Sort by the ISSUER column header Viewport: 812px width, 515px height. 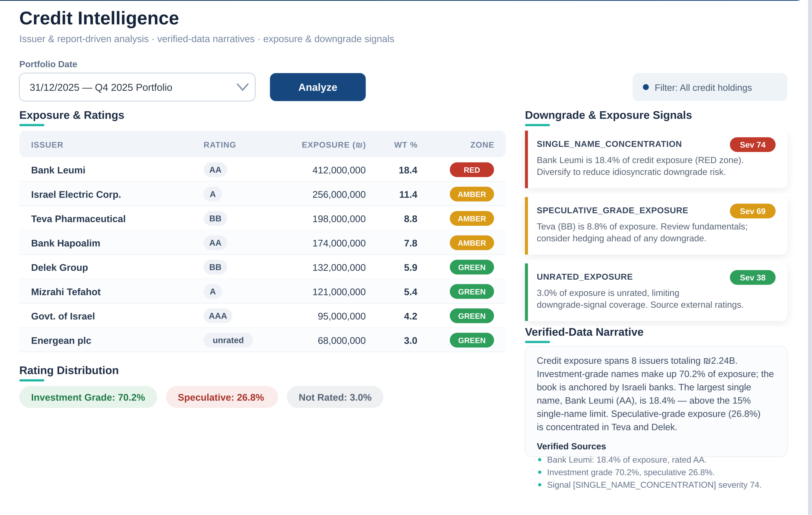tap(47, 145)
